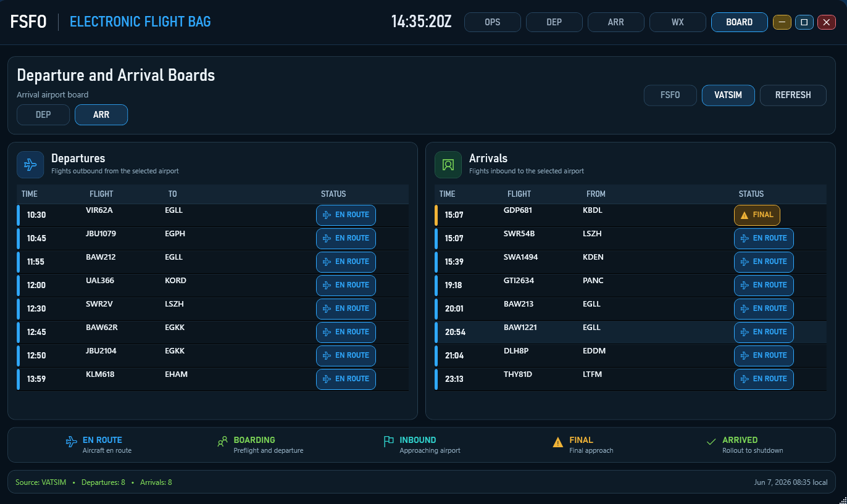
Task: Click the FINAL legend warning triangle
Action: pos(558,442)
